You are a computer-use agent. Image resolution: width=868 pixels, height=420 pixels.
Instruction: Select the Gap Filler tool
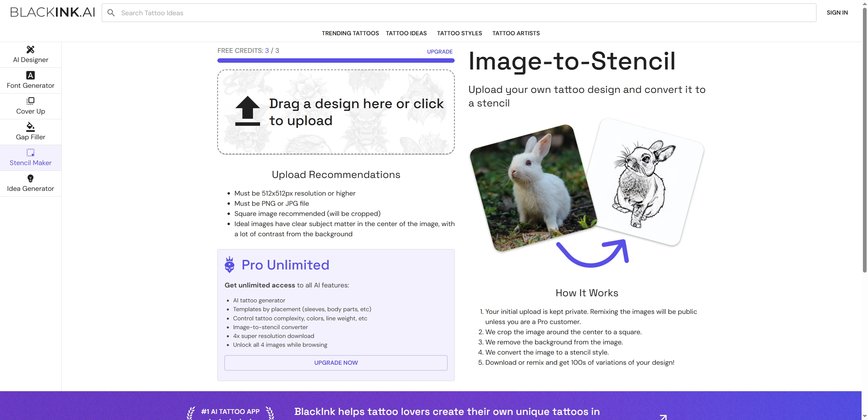click(x=30, y=132)
